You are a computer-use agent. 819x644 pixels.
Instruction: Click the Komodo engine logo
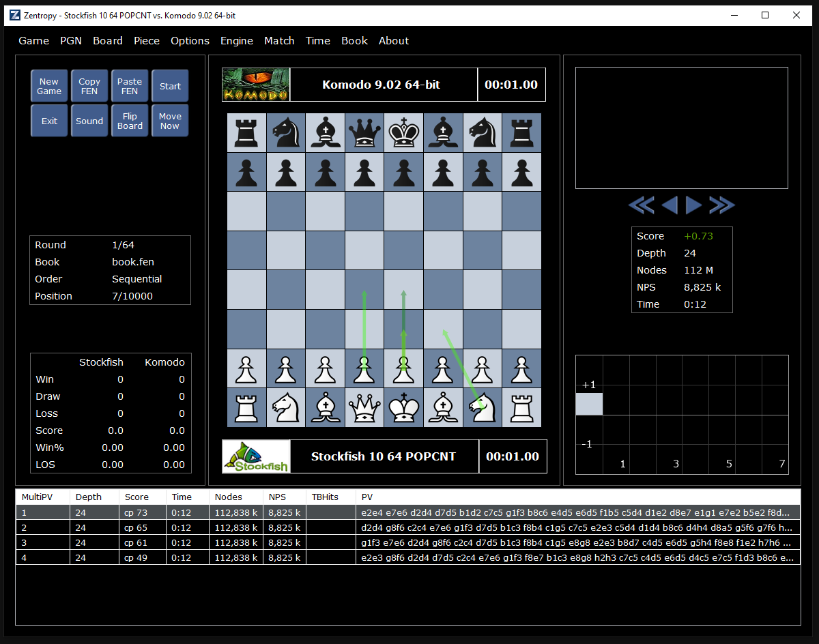256,85
